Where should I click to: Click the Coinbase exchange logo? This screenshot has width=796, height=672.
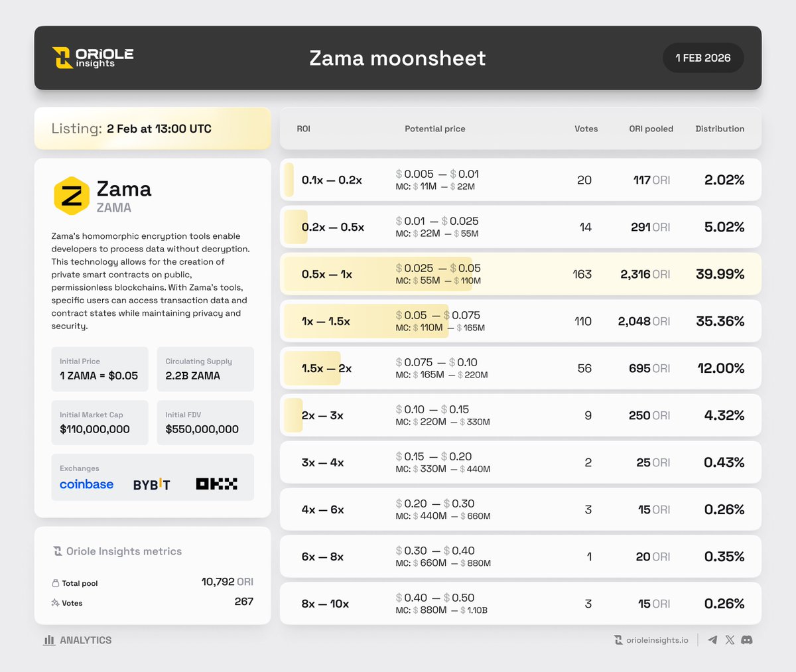pos(86,484)
